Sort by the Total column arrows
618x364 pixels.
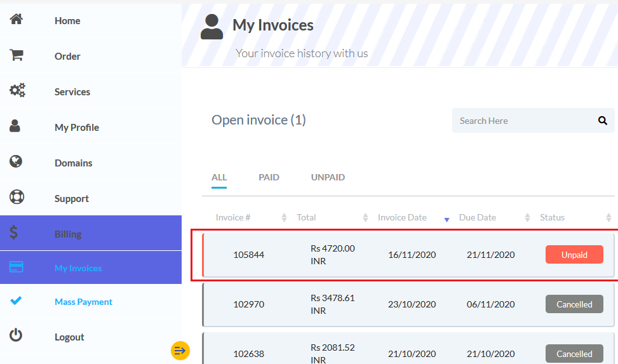[365, 217]
